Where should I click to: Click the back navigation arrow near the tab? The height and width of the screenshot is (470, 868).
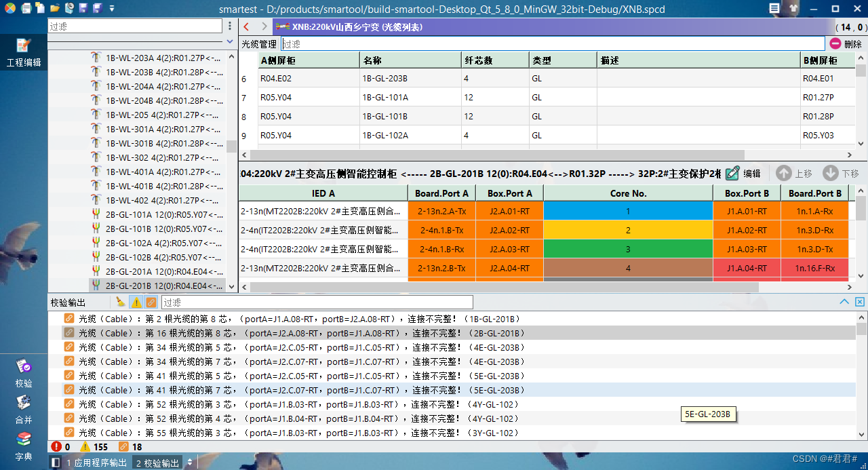coord(246,28)
